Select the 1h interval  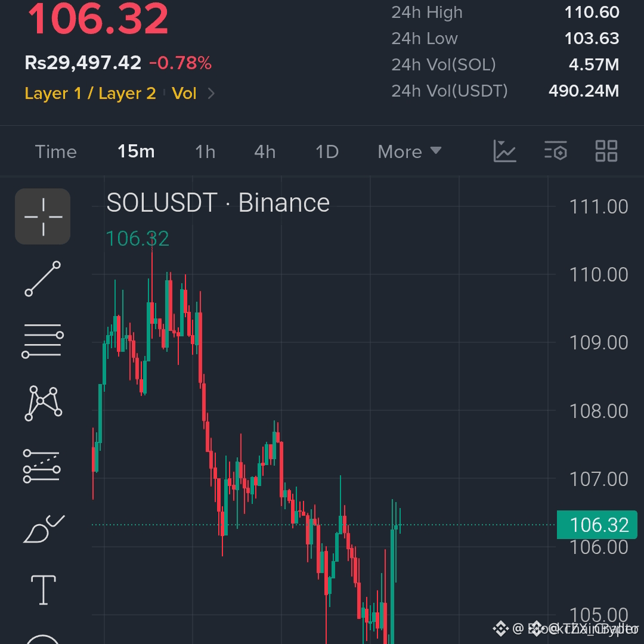205,152
